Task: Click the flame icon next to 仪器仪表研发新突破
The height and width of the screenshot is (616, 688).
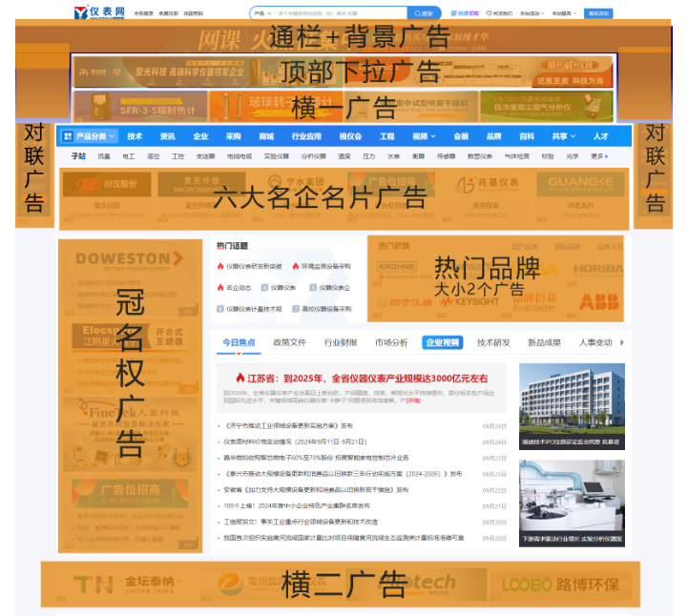Action: click(220, 266)
